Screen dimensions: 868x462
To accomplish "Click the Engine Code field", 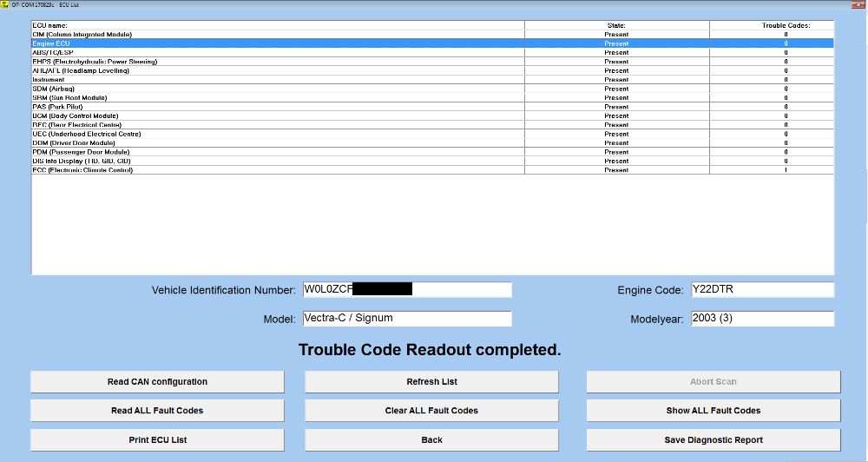I will (x=762, y=289).
